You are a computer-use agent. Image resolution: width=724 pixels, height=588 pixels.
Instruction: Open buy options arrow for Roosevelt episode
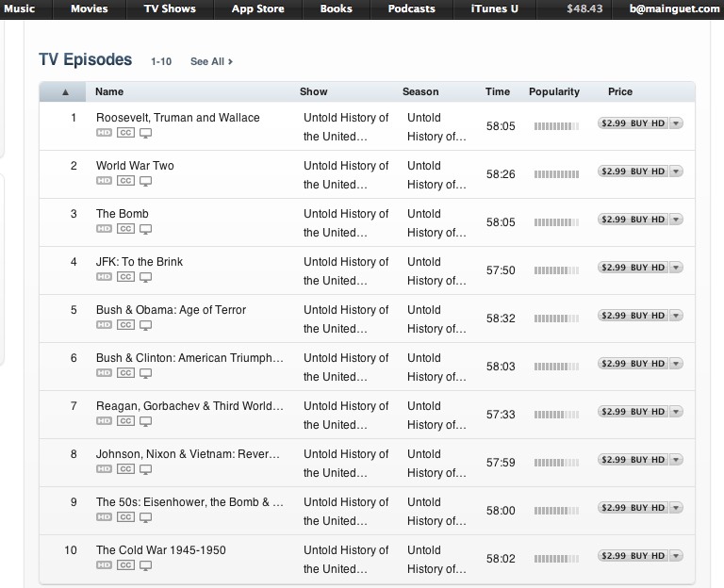click(676, 123)
